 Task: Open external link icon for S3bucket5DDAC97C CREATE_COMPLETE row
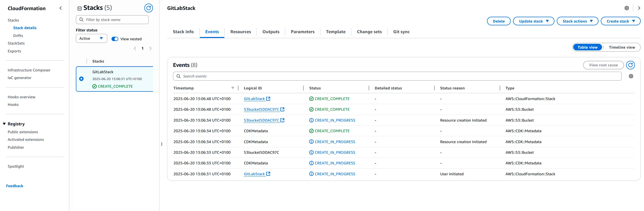282,109
